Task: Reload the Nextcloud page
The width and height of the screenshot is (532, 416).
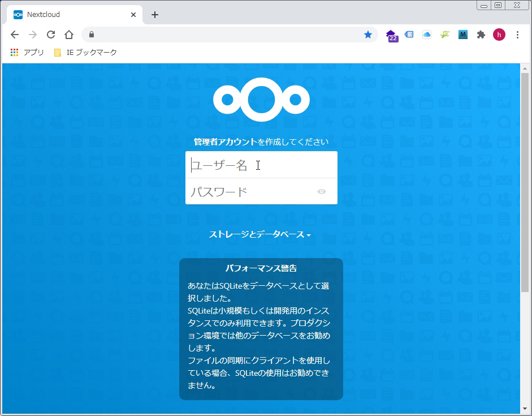Action: (51, 35)
